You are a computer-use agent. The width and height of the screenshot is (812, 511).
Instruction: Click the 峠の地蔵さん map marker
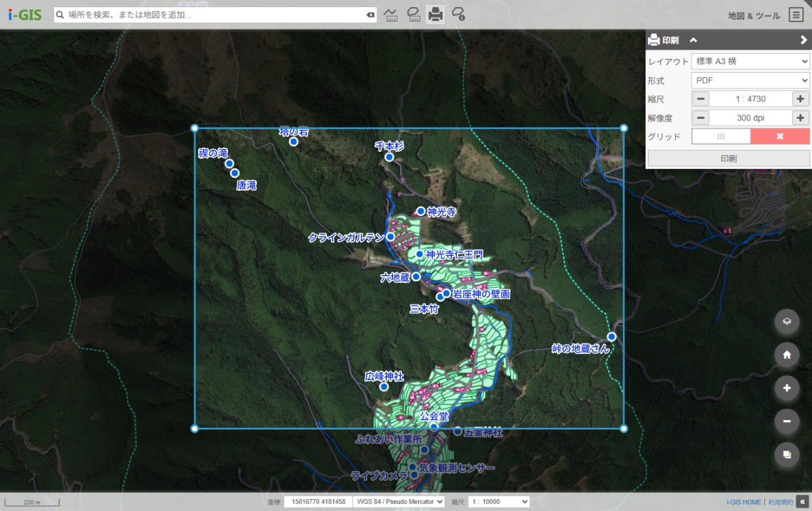[611, 336]
